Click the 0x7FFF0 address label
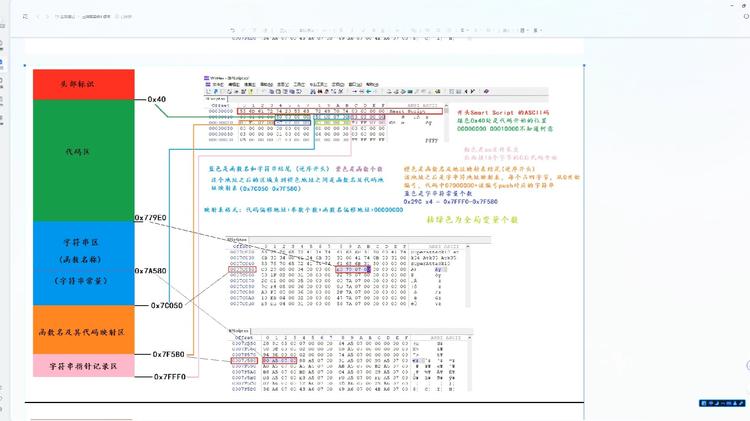 pyautogui.click(x=170, y=377)
